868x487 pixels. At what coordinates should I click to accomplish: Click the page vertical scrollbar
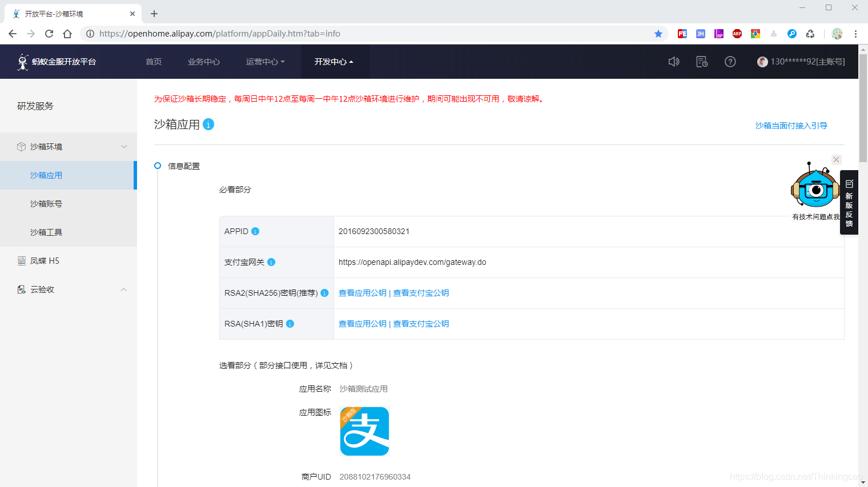click(x=863, y=108)
